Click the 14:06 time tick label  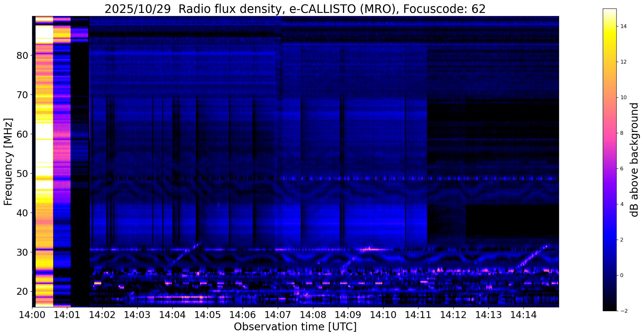[x=243, y=315]
